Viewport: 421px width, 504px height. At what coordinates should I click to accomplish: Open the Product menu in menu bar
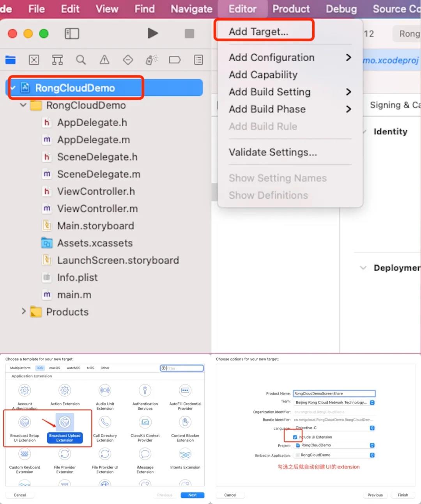coord(291,9)
